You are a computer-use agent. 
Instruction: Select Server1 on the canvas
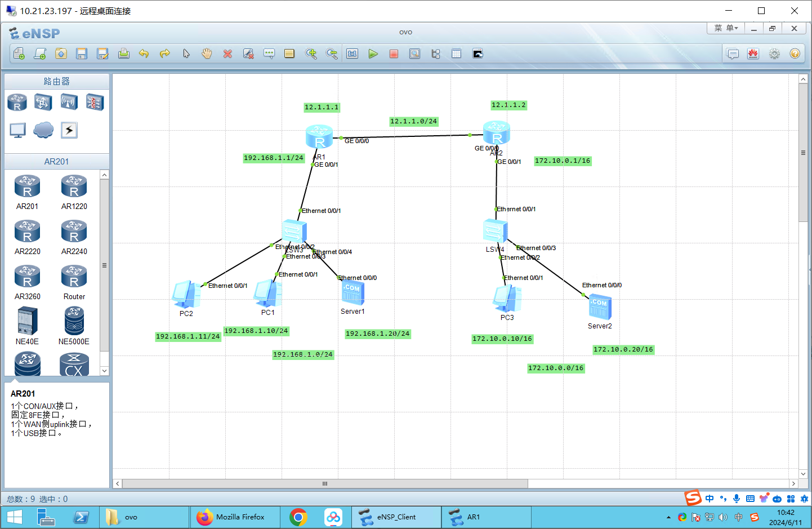[353, 293]
